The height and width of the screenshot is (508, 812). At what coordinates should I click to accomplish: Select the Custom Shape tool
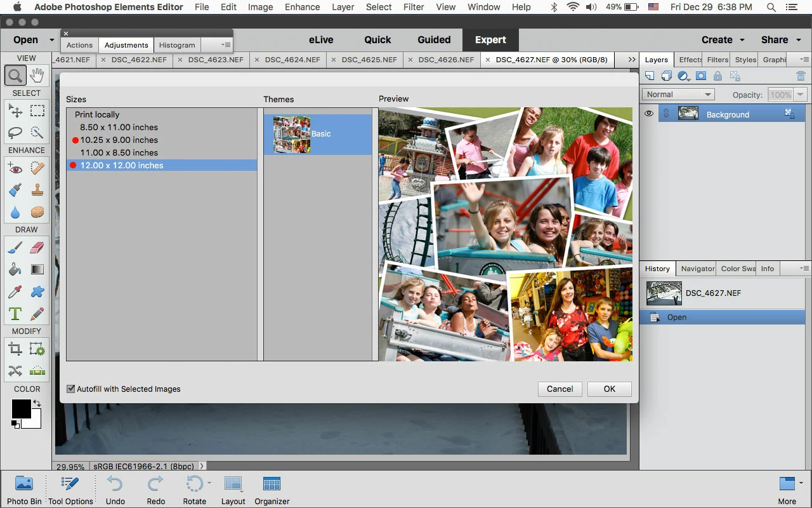click(37, 292)
